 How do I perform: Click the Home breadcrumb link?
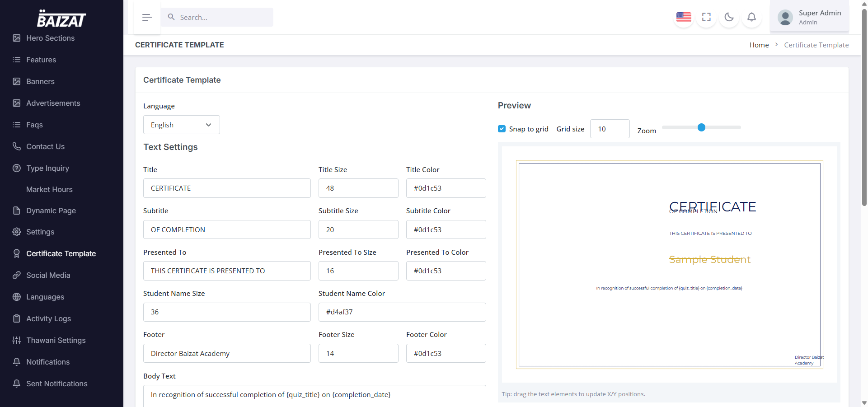[759, 45]
